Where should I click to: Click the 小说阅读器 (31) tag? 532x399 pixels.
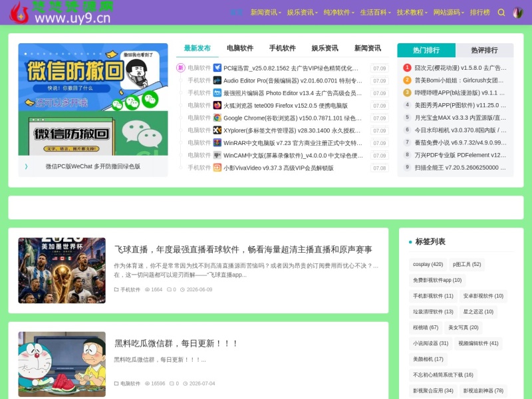point(430,343)
